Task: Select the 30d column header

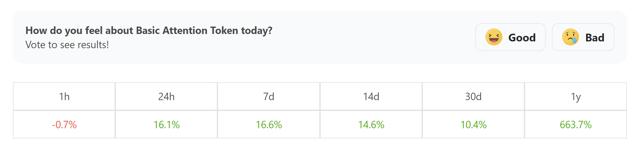Action: point(473,96)
